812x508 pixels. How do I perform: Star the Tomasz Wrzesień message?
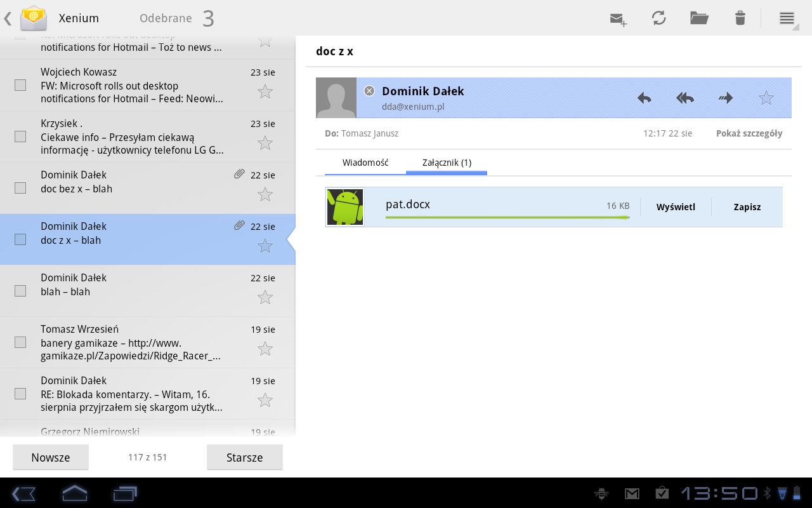[x=265, y=349]
